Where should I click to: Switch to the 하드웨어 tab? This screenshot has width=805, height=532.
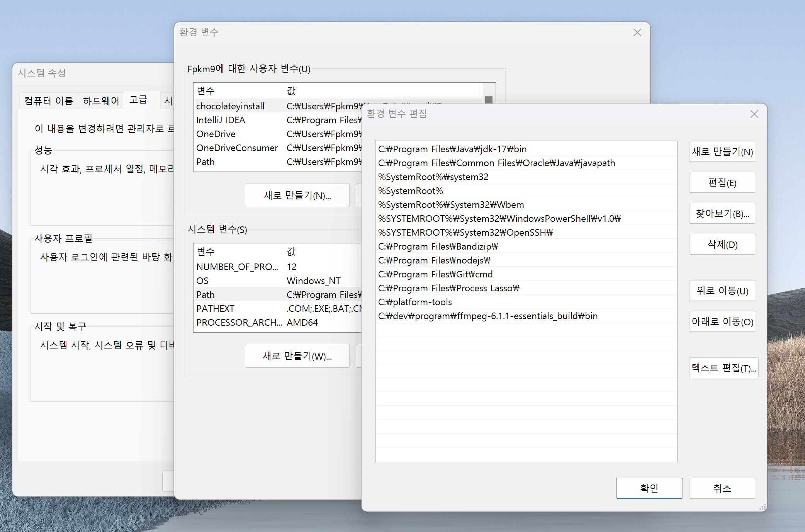pos(101,101)
